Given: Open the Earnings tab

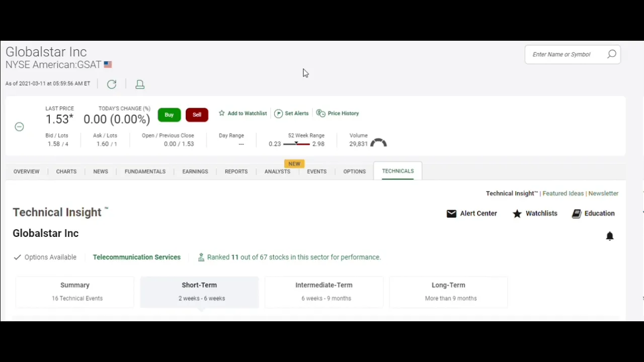Looking at the screenshot, I should click(x=195, y=171).
